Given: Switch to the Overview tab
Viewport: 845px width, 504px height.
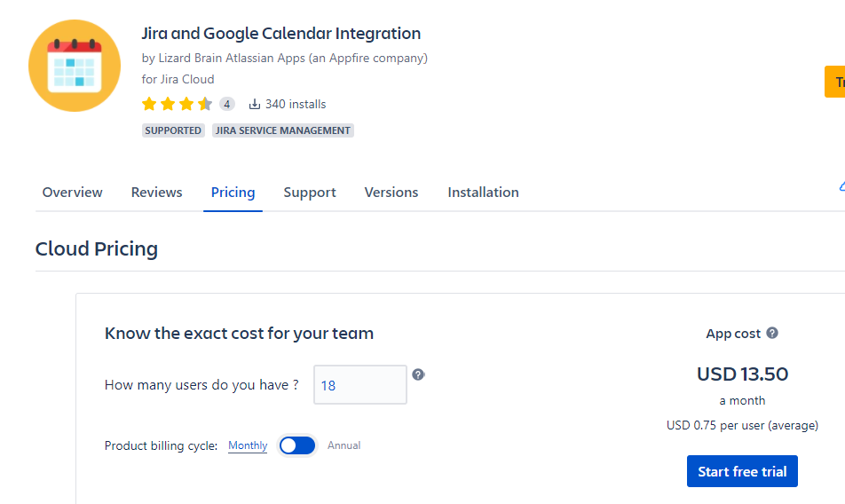Looking at the screenshot, I should coord(72,193).
